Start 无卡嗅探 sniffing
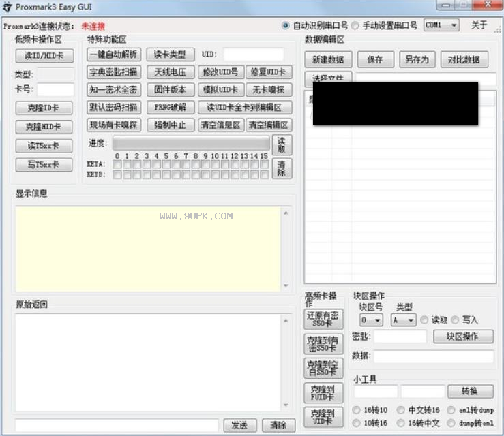Screen dimensions: 504x436 coord(269,89)
